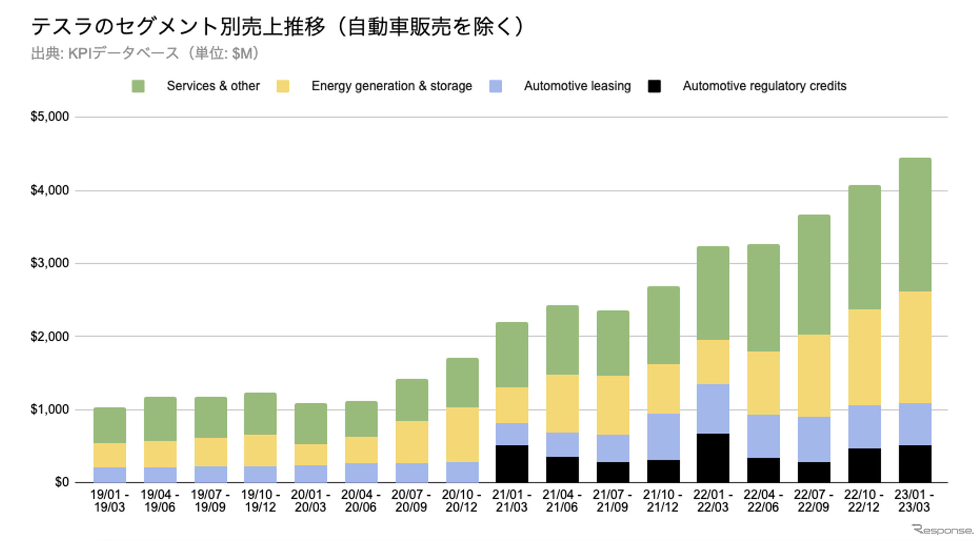Click the blue Automotive leasing legend swatch

pyautogui.click(x=496, y=86)
